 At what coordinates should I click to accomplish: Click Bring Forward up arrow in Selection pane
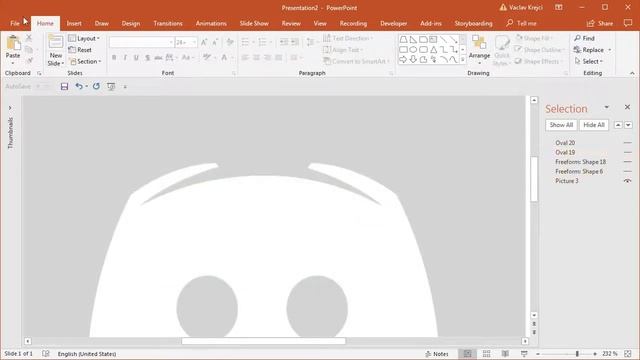[618, 125]
